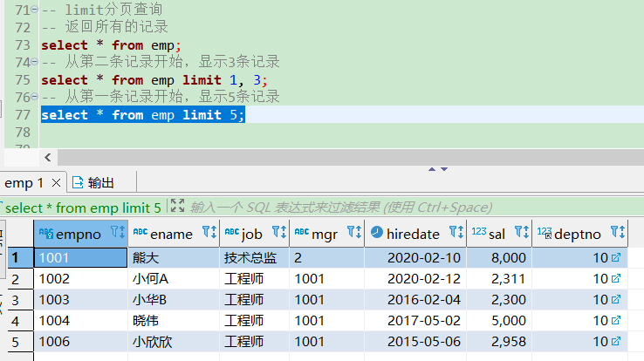Open deptno reference link in row 1006
This screenshot has width=644, height=361.
(x=616, y=341)
